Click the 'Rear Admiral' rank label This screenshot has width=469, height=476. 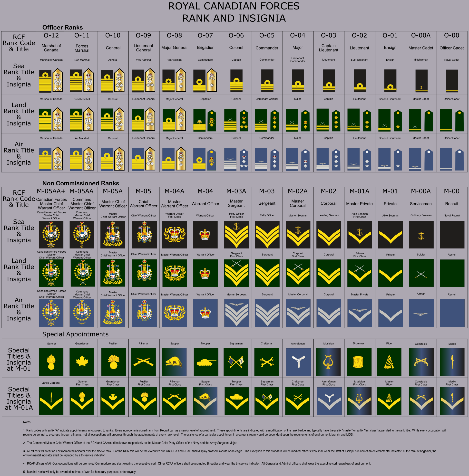174,60
